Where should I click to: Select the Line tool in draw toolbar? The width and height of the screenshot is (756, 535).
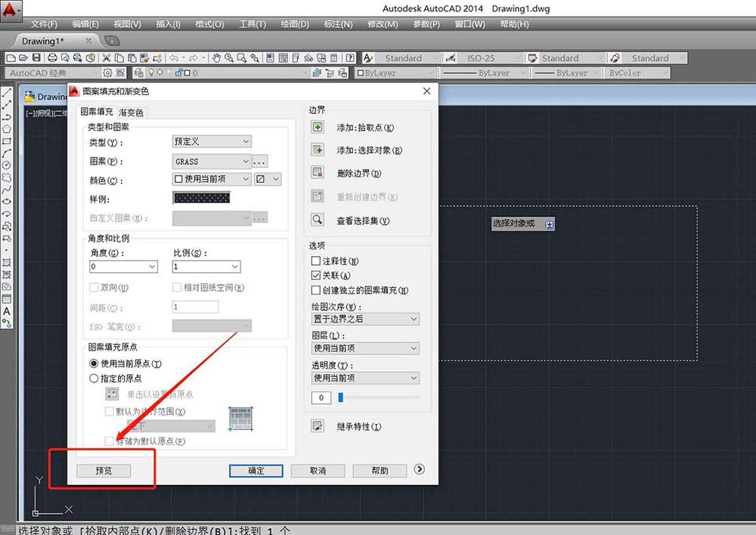click(x=7, y=92)
